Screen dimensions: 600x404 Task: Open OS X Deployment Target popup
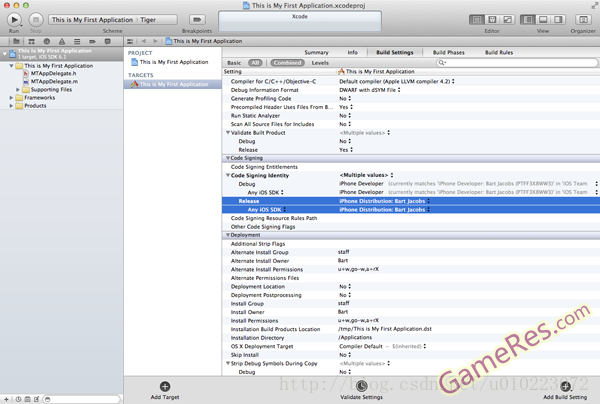tap(382, 346)
